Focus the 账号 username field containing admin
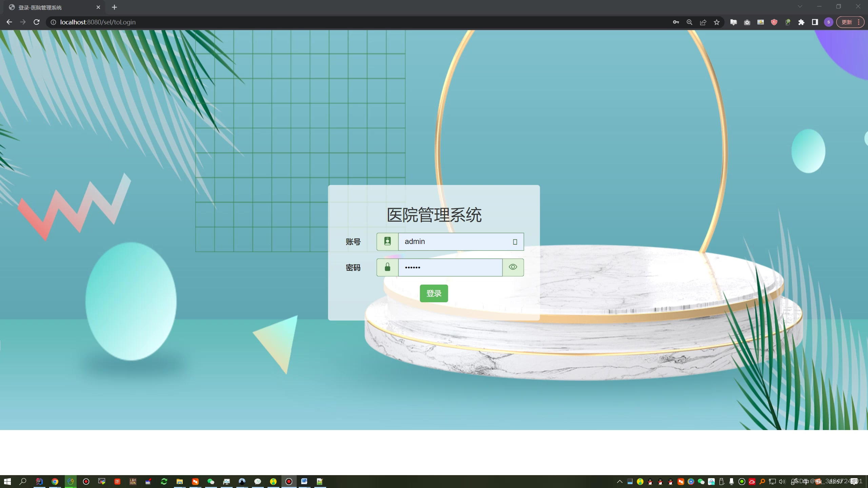 [461, 242]
